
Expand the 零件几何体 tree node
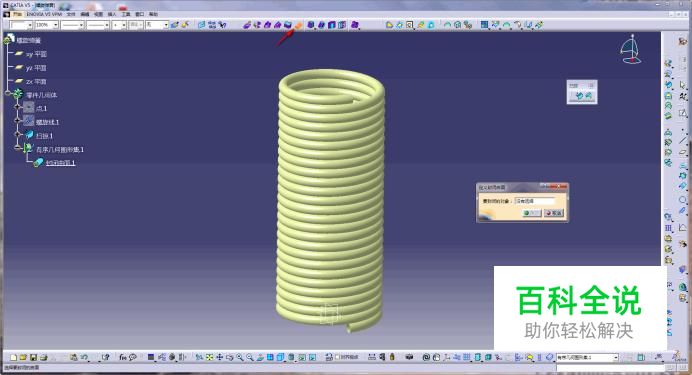pos(8,93)
